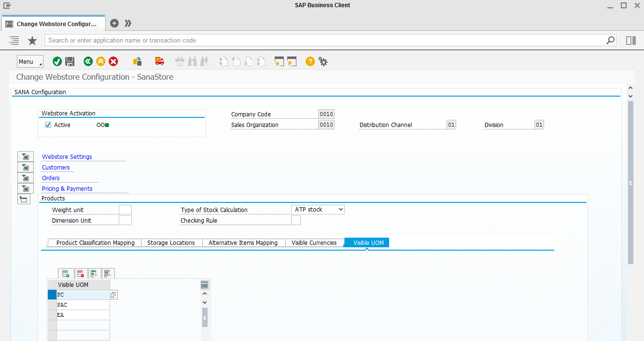The height and width of the screenshot is (341, 644).
Task: Switch to the Alternative Items Mapping tab
Action: pyautogui.click(x=243, y=242)
